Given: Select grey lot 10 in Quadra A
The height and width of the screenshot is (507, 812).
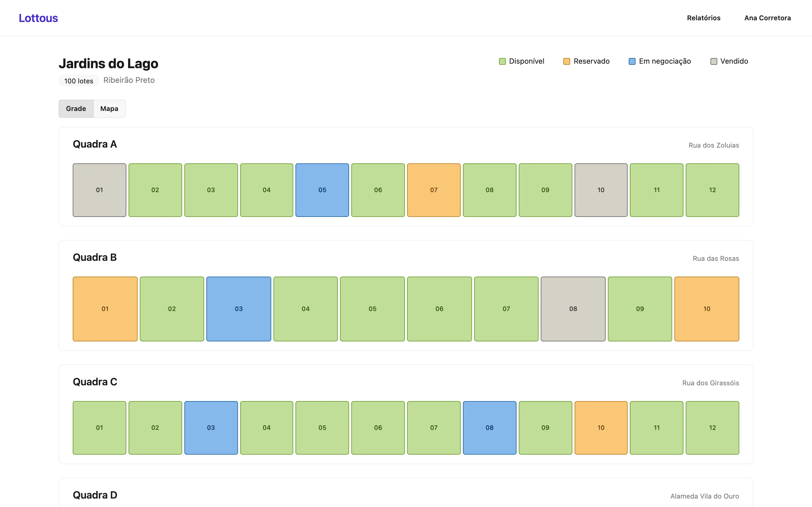Looking at the screenshot, I should click(601, 190).
